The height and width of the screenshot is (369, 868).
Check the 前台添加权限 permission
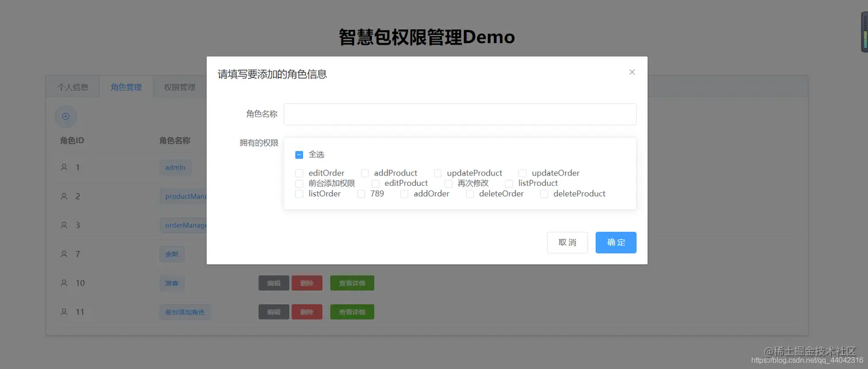299,184
